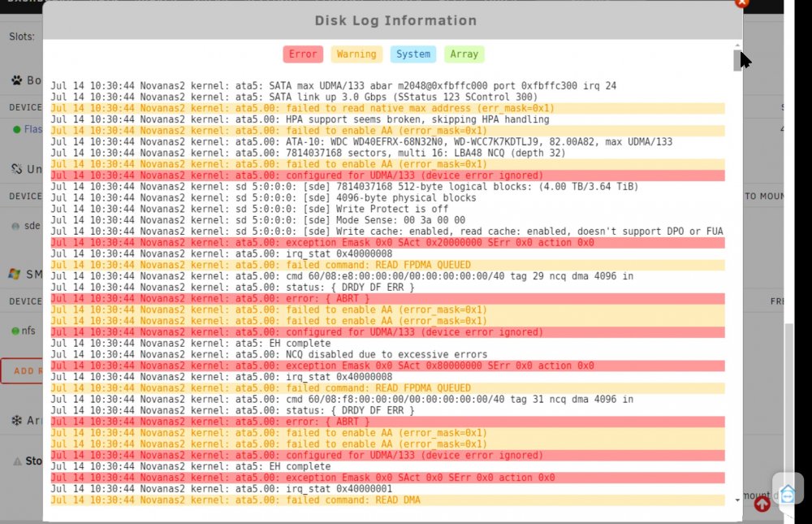Click the unlink icon for Unassigned section

coord(16,168)
